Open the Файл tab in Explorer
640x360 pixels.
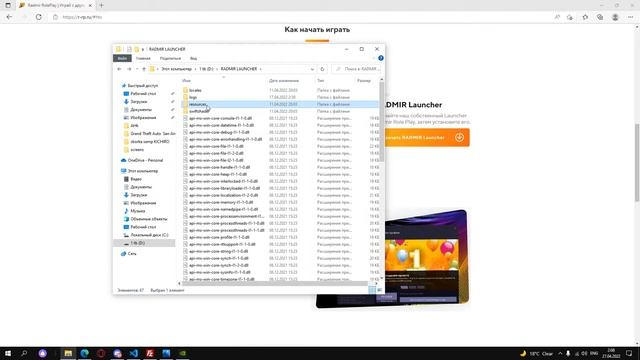(x=122, y=58)
